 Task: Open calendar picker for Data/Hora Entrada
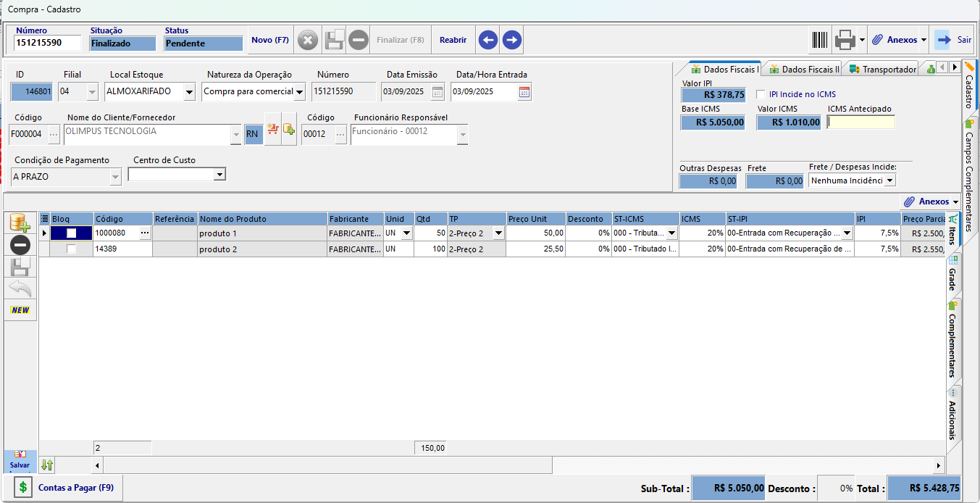[x=524, y=92]
